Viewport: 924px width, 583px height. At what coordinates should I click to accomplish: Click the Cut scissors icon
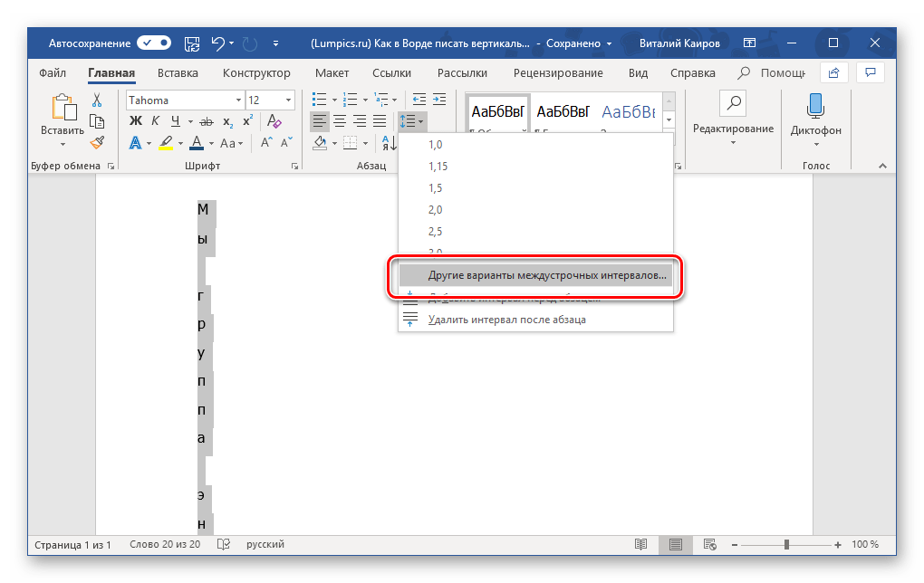click(x=97, y=100)
